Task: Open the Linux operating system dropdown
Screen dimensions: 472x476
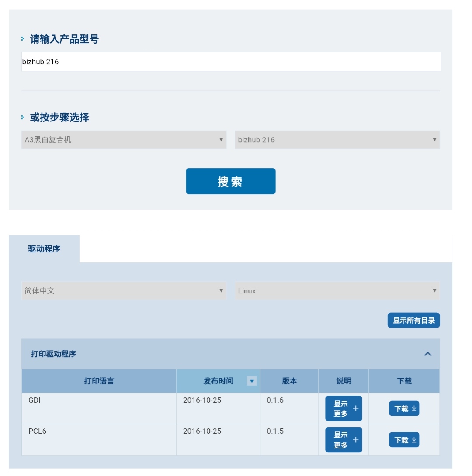Action: point(337,290)
